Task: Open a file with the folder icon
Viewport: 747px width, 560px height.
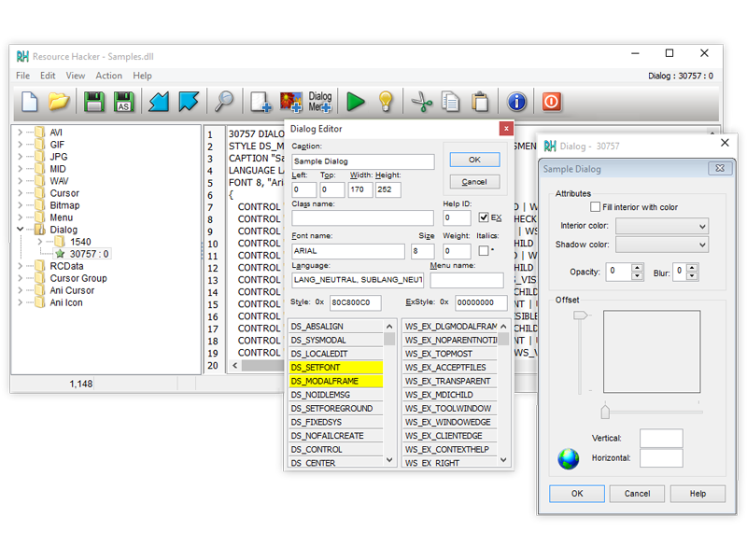Action: (x=59, y=101)
